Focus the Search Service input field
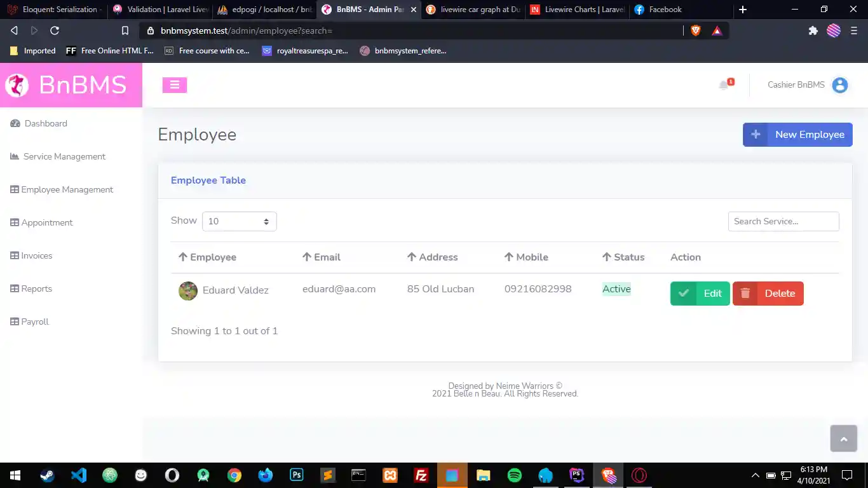Image resolution: width=868 pixels, height=488 pixels. click(783, 221)
